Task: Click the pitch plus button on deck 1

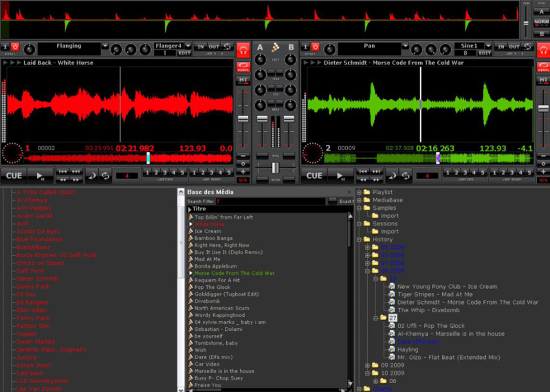Action: click(x=243, y=171)
